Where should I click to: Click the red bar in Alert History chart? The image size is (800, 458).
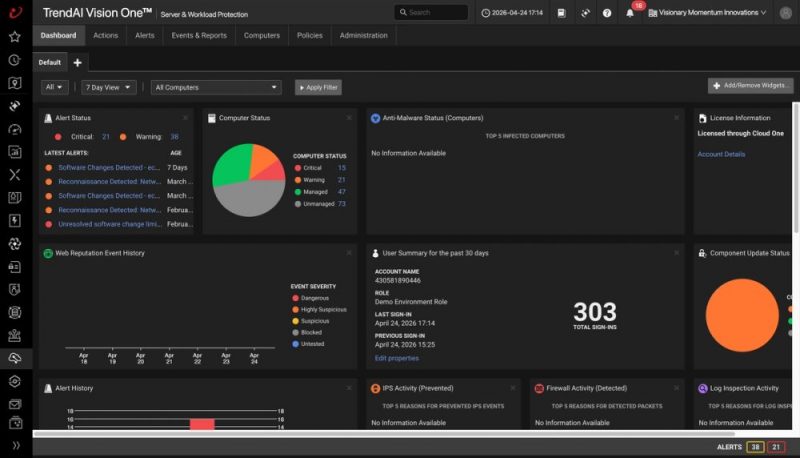[202, 424]
